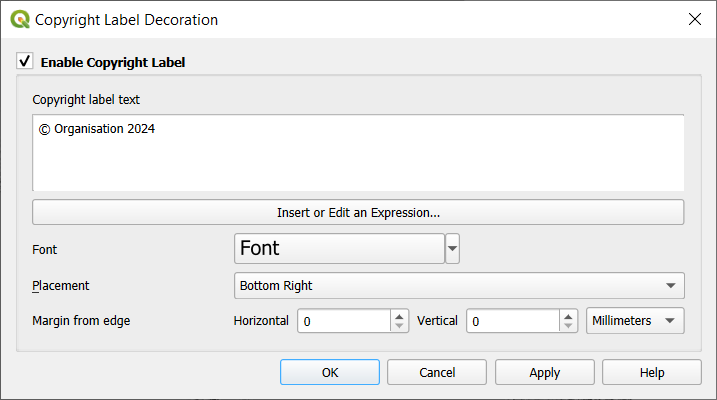This screenshot has width=717, height=400.
Task: Open Help for copyright decoration
Action: [651, 372]
